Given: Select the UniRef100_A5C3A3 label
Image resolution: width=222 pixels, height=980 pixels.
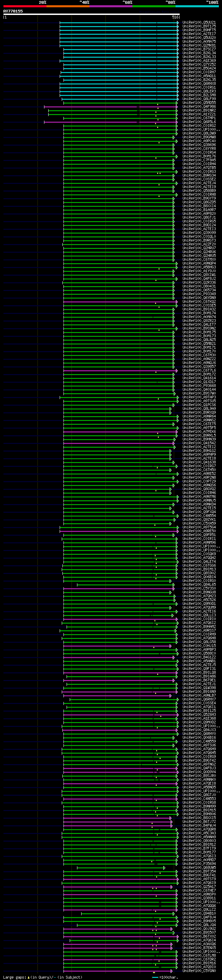Looking at the screenshot, I should (199, 833).
